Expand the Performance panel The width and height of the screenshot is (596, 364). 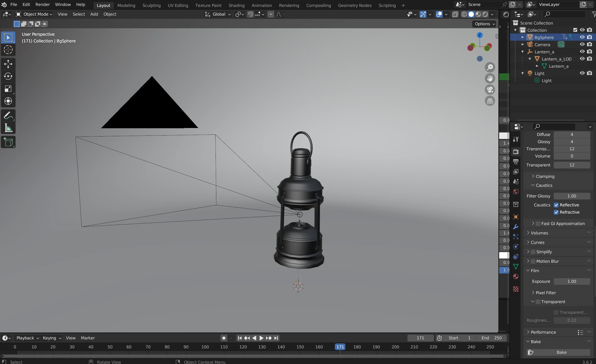[543, 332]
